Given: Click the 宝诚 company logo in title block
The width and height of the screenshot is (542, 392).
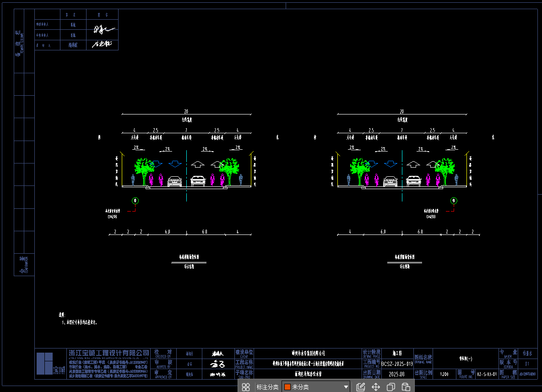Looking at the screenshot, I should point(51,364).
